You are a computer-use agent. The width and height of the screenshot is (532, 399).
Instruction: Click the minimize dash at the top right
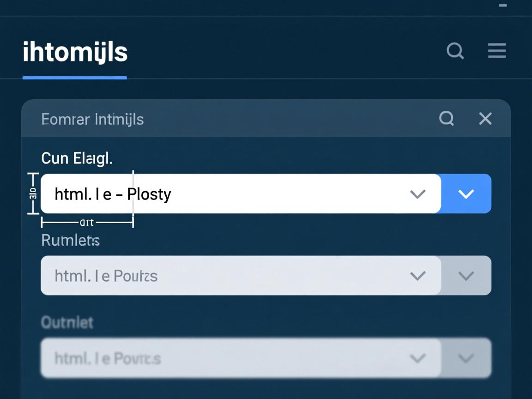click(503, 6)
